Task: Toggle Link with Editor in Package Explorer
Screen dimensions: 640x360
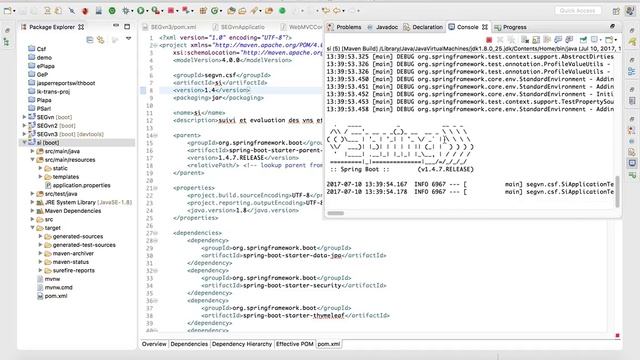Action: click(100, 40)
